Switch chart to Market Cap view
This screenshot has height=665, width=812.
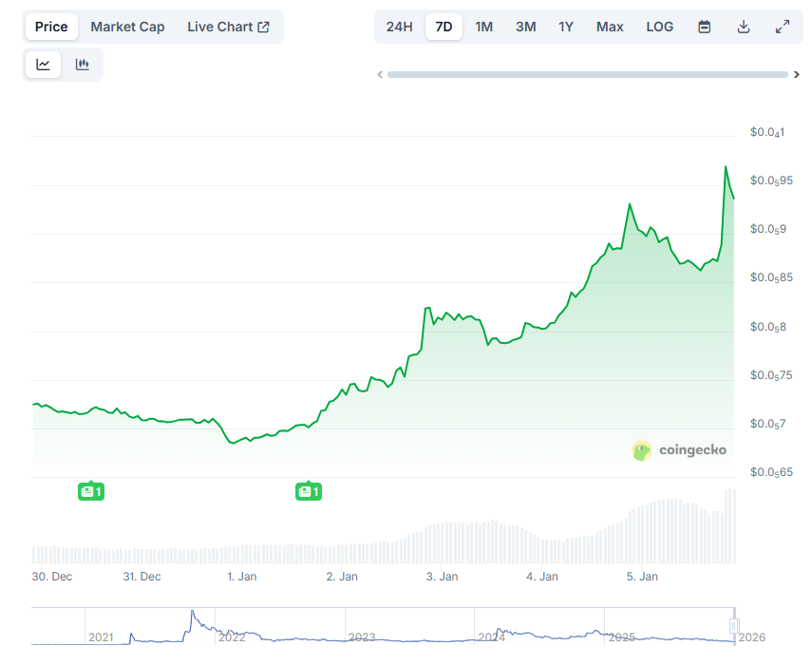click(127, 26)
